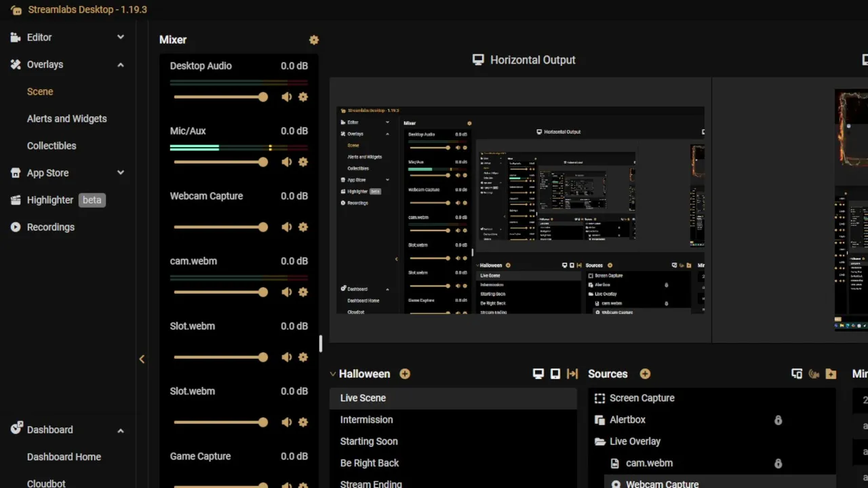
Task: Click the Editor sidebar icon
Action: (16, 37)
